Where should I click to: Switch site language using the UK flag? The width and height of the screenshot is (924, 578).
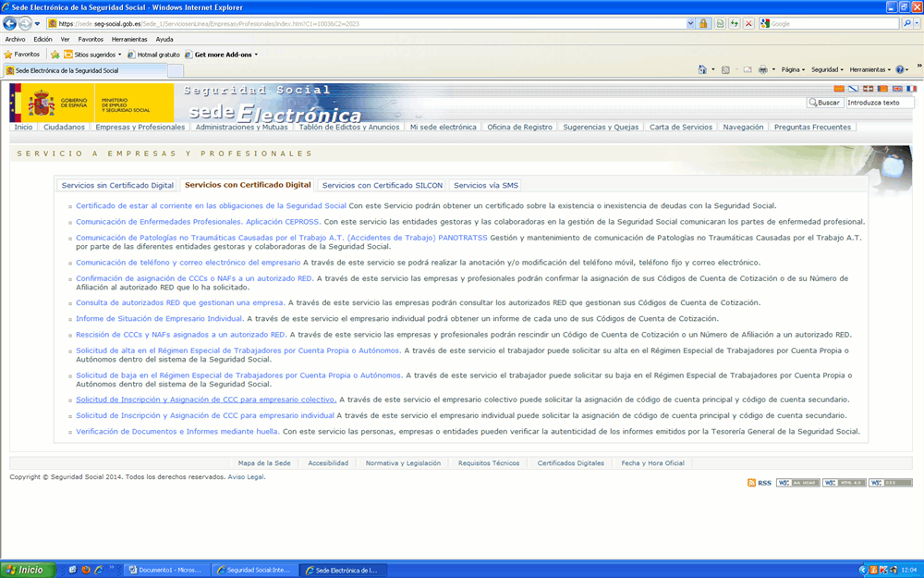point(897,89)
